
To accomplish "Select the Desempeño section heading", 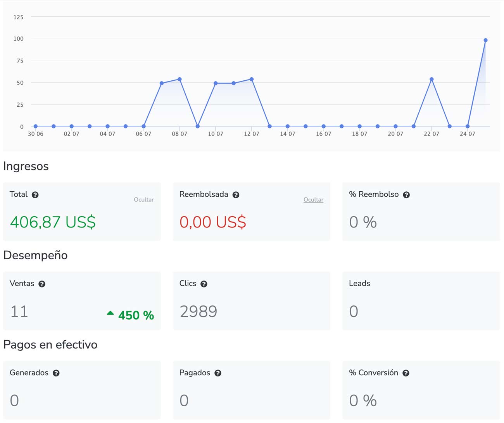I will pyautogui.click(x=35, y=255).
